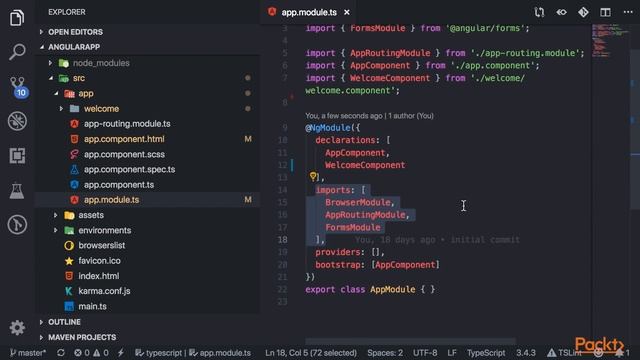Open karma.conf.js file
Screen dimensions: 640x360
point(104,291)
